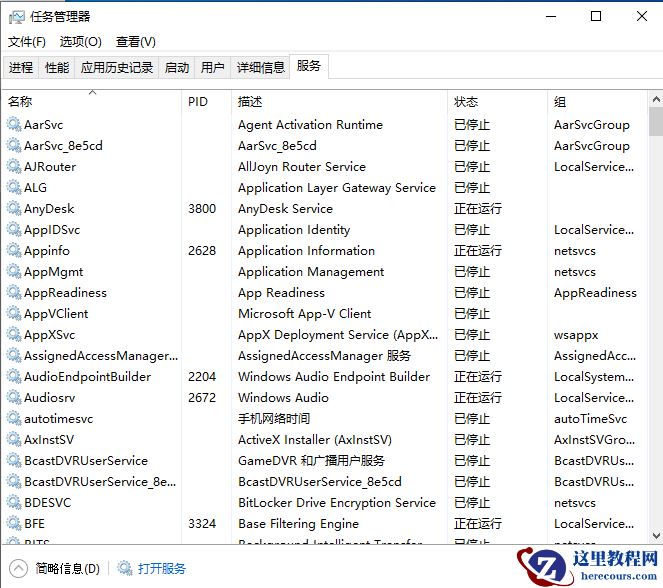Viewport: 663px width, 588px height.
Task: Click the Task Manager title bar icon
Action: point(17,17)
